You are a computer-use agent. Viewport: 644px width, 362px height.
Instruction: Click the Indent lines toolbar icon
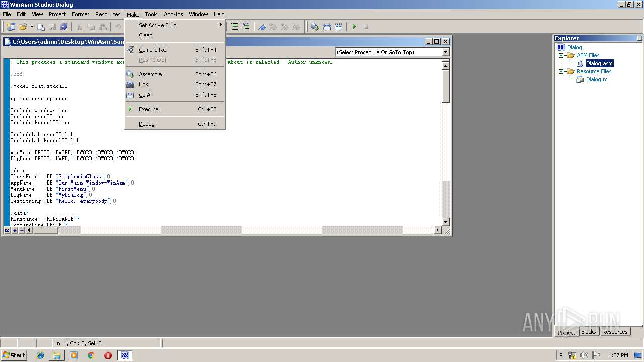pos(234,27)
